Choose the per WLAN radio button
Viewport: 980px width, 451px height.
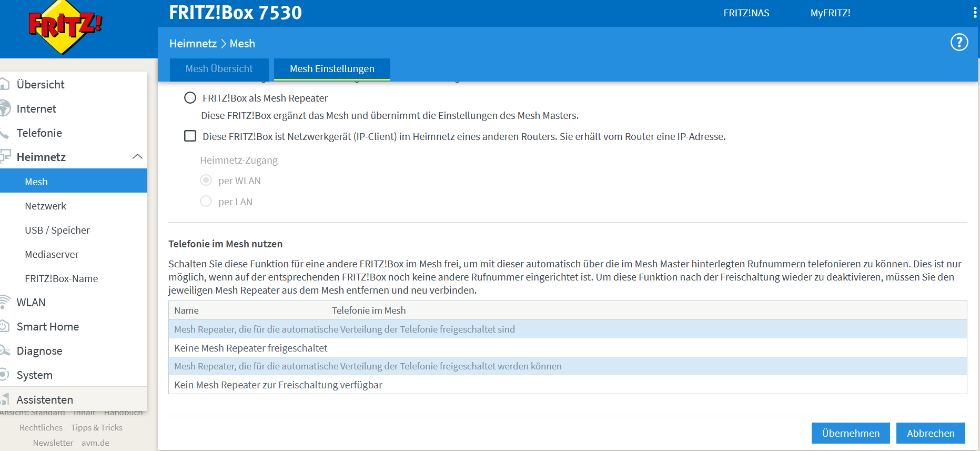click(x=206, y=181)
